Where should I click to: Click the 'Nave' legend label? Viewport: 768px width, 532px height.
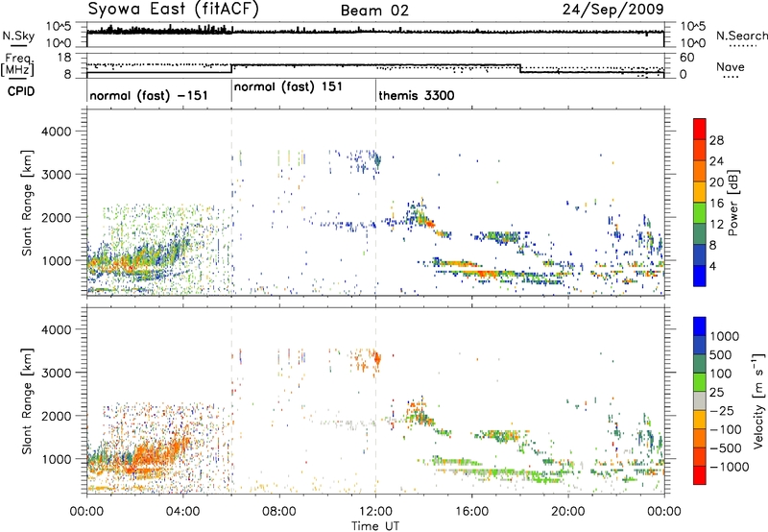pos(730,67)
